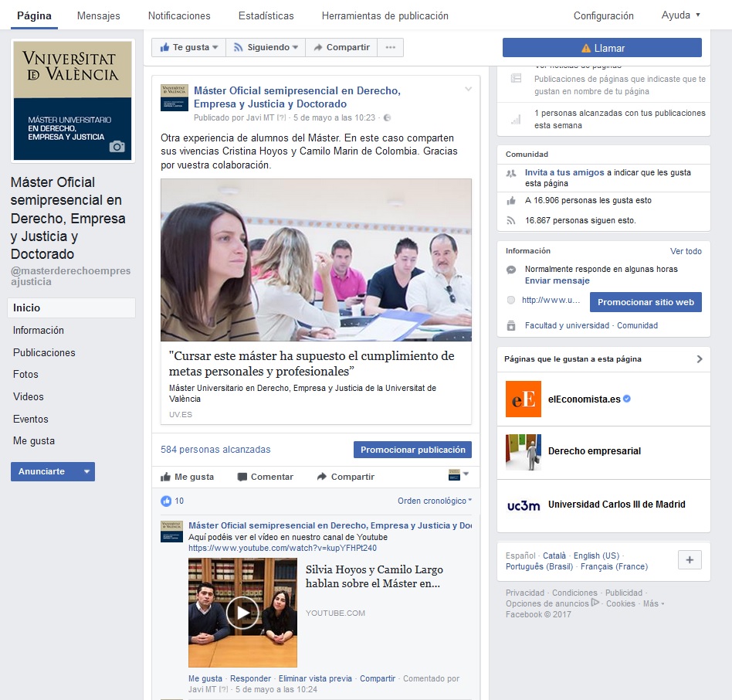Click the three-dots more options button

[x=390, y=47]
